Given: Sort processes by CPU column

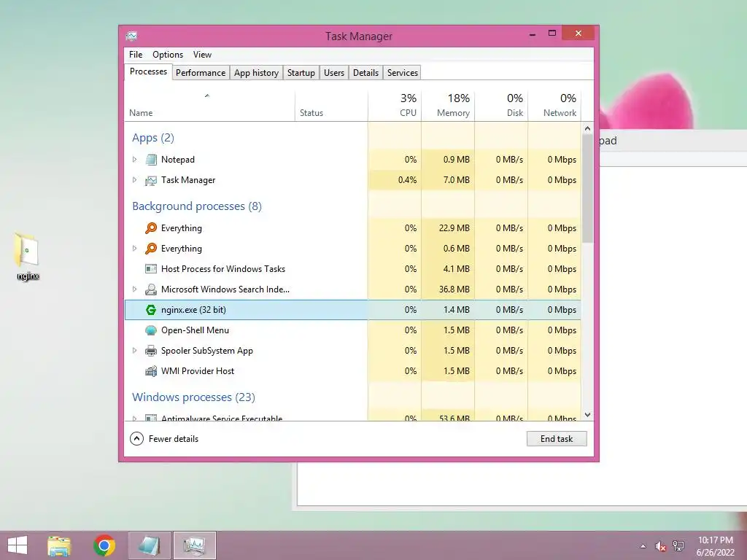Looking at the screenshot, I should [395, 105].
